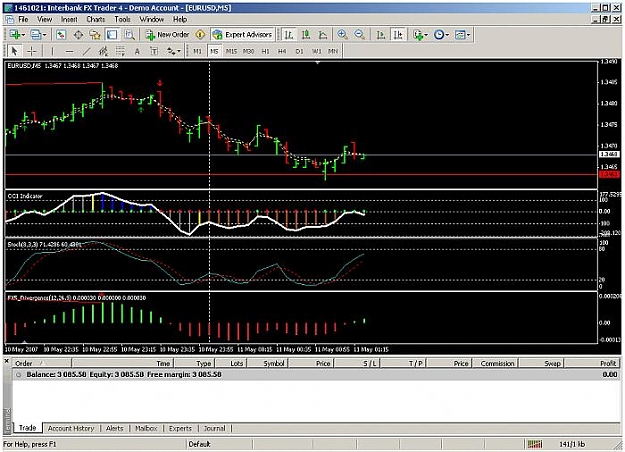Select the red price level label 1.3463
This screenshot has width=625, height=452.
(x=609, y=175)
